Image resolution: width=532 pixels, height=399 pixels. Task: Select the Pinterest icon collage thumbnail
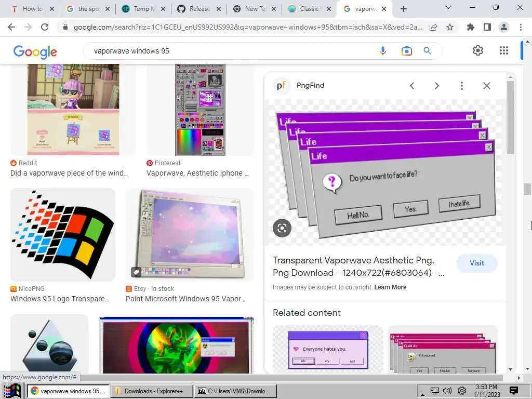click(x=200, y=110)
